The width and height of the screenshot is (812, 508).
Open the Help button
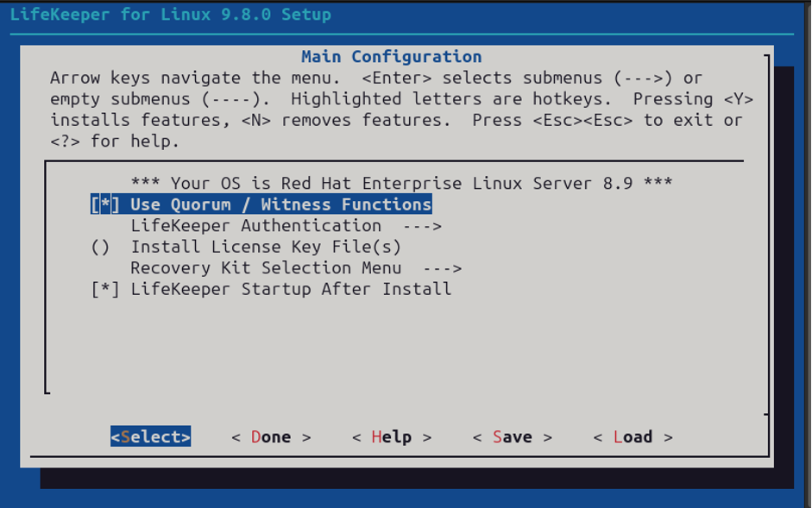392,437
